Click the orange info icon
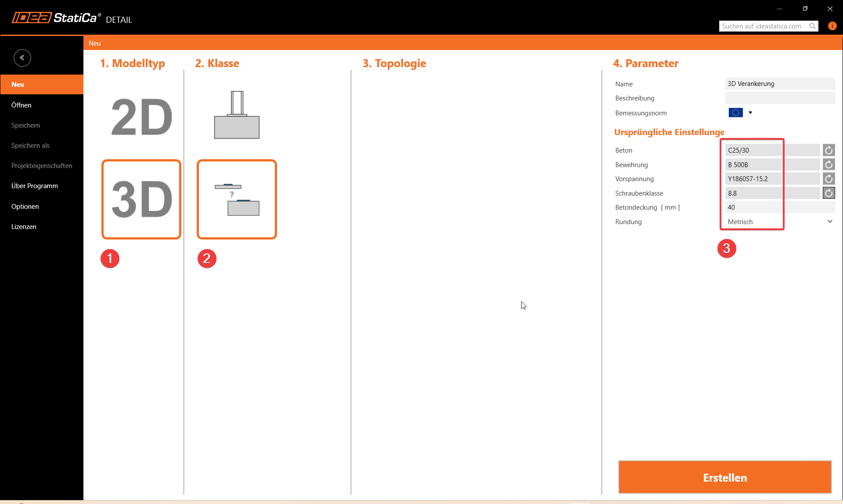 pos(832,26)
